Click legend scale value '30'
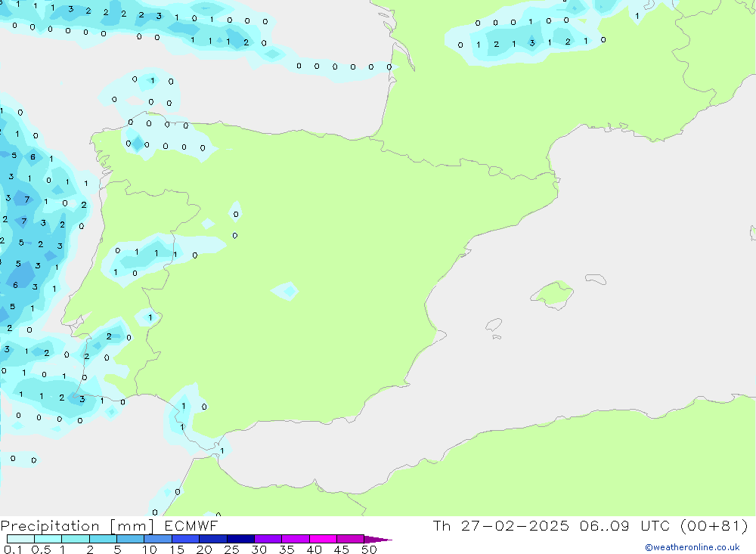 259,549
